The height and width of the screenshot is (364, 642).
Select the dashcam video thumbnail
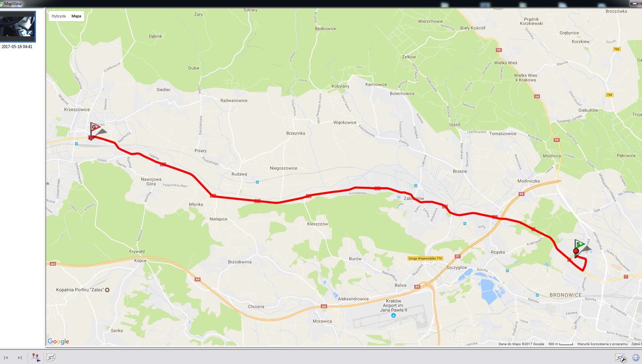(17, 26)
